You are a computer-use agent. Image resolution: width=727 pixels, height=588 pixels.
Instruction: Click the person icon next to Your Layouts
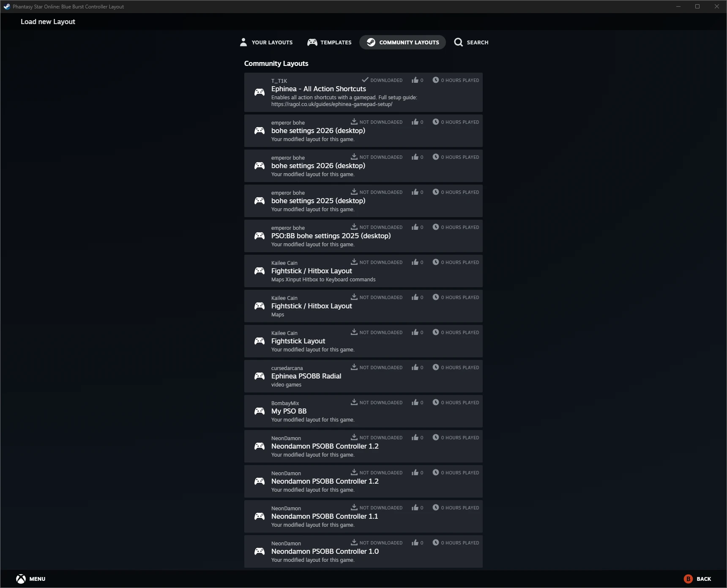tap(243, 42)
